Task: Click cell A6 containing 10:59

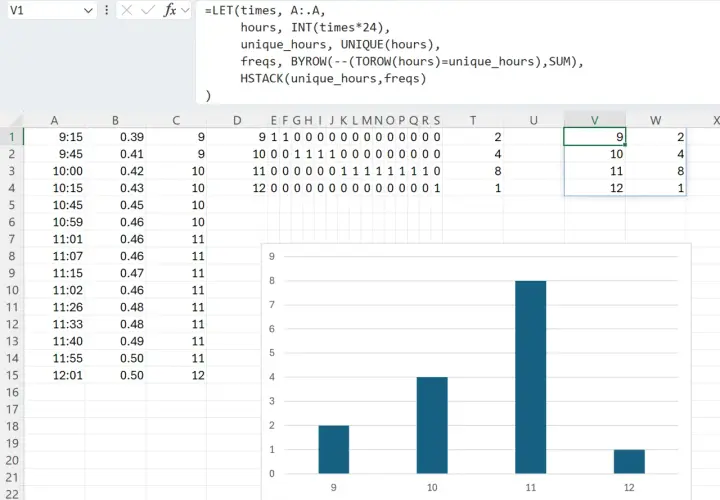Action: 54,222
